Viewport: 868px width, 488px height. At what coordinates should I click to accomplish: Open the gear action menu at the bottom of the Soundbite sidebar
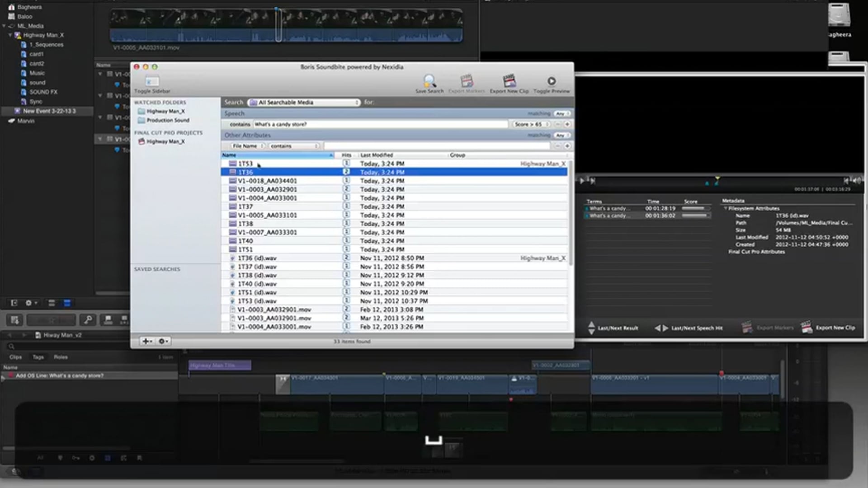(163, 341)
